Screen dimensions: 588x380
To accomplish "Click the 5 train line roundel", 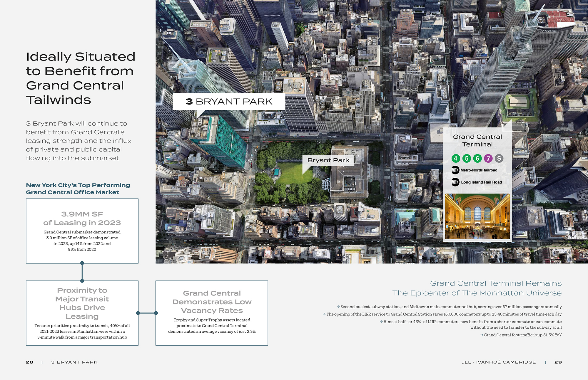I will point(467,159).
